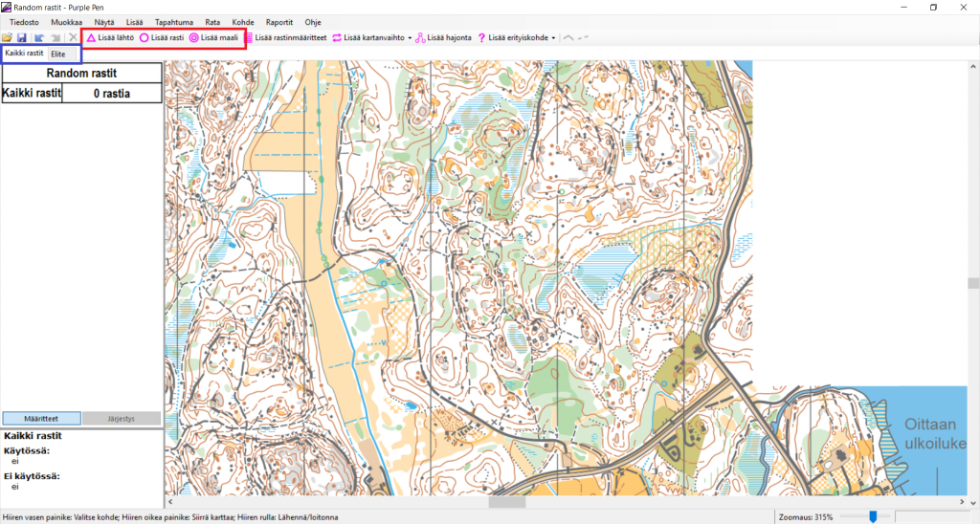Toggle the Järjestys view button
Viewport: 980px width, 524px height.
click(120, 418)
